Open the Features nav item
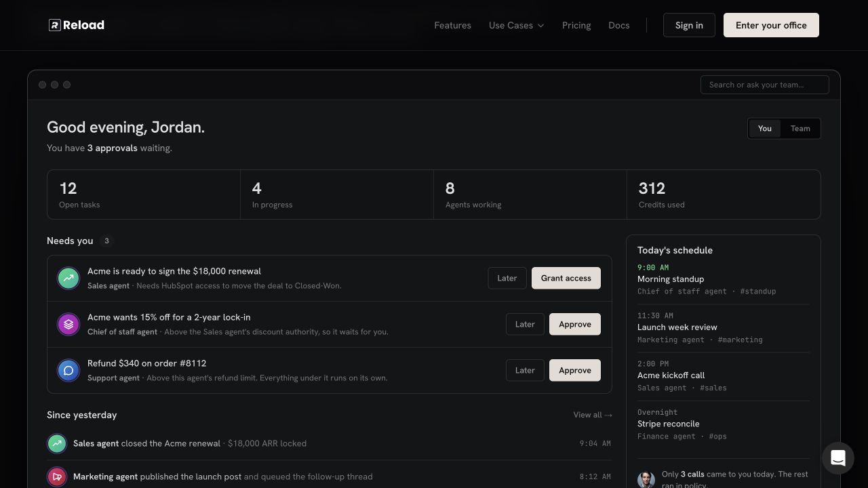Screen dimensions: 868x488 tap(452, 25)
